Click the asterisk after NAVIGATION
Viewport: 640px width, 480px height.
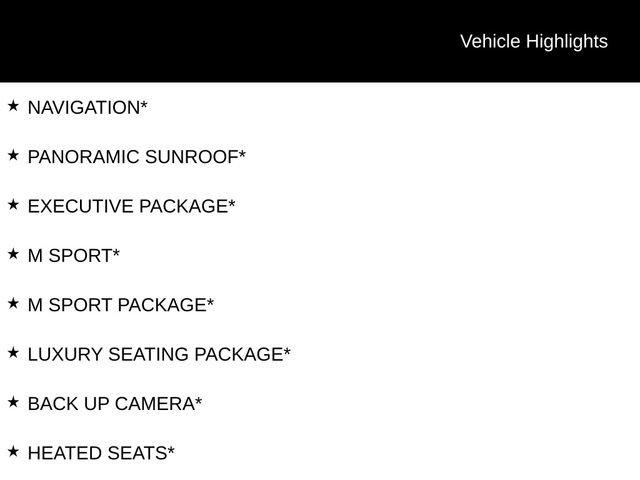144,104
